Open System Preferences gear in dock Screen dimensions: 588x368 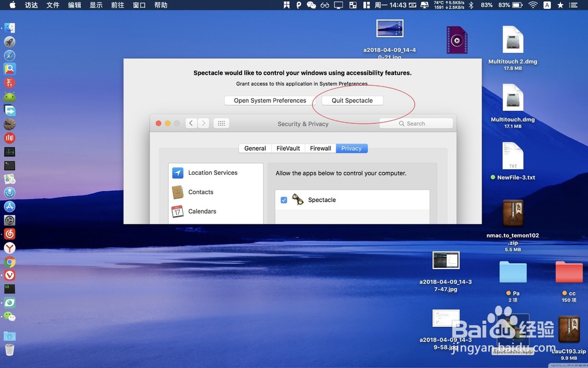tap(10, 220)
